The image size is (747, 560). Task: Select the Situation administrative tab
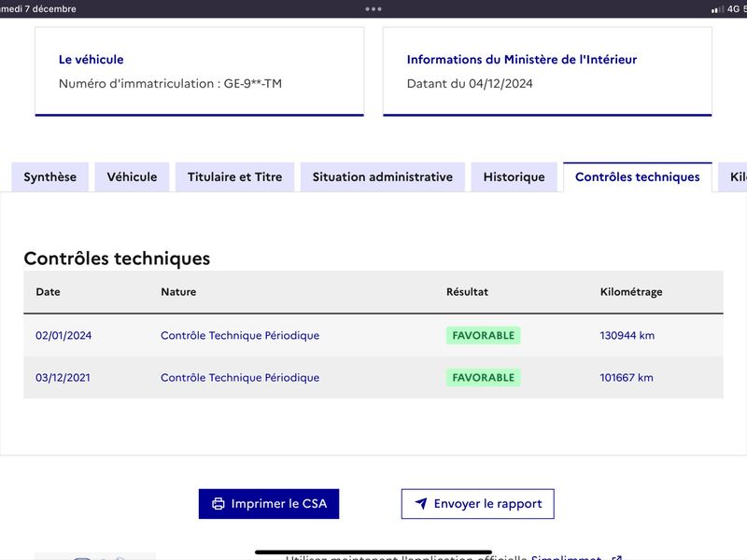pos(383,177)
